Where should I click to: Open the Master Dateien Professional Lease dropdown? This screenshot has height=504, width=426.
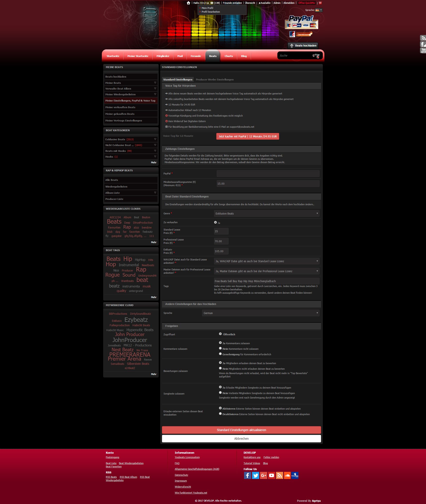point(267,271)
